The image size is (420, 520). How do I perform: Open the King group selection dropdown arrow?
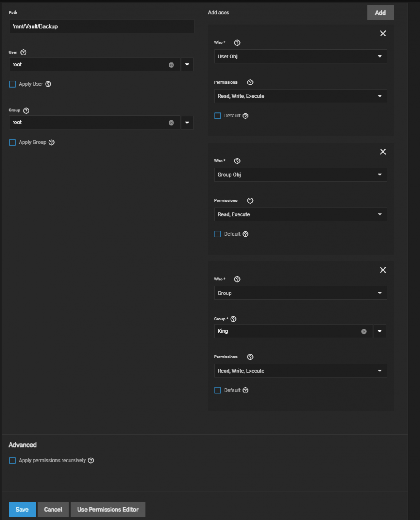380,331
